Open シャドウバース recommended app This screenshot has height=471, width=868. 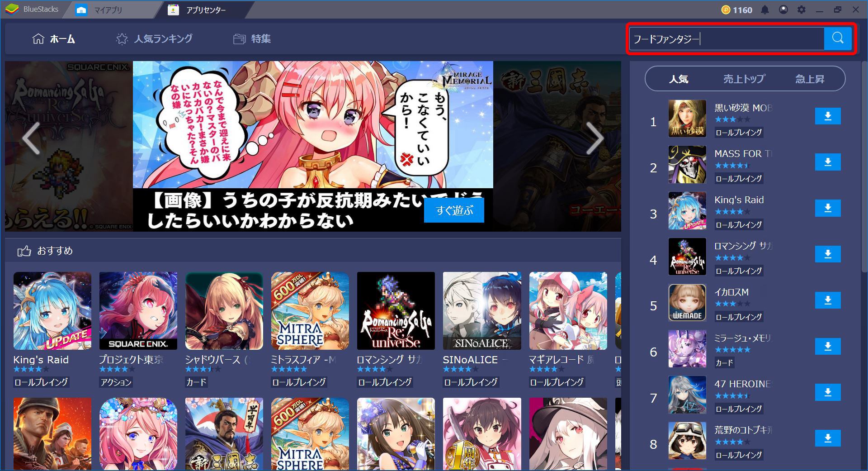pos(224,311)
